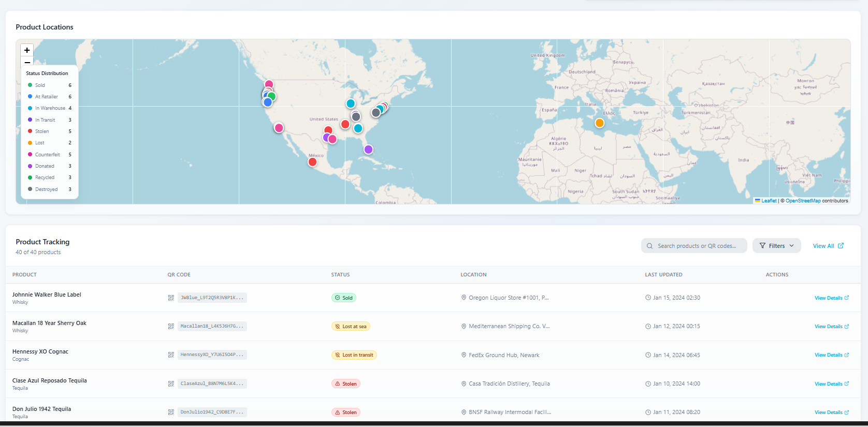This screenshot has height=427, width=868.
Task: Click the LAST UPDATED column header
Action: click(x=663, y=275)
